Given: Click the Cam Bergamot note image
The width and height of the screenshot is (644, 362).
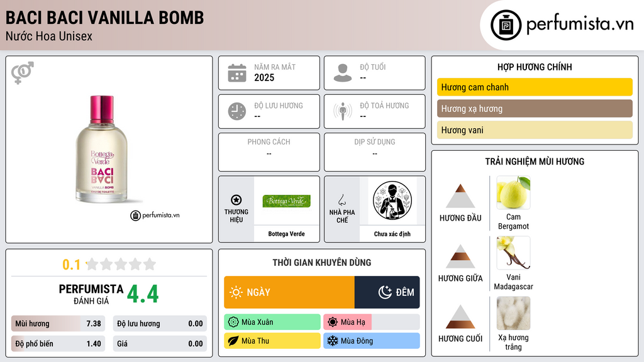Looking at the screenshot, I should tap(513, 192).
